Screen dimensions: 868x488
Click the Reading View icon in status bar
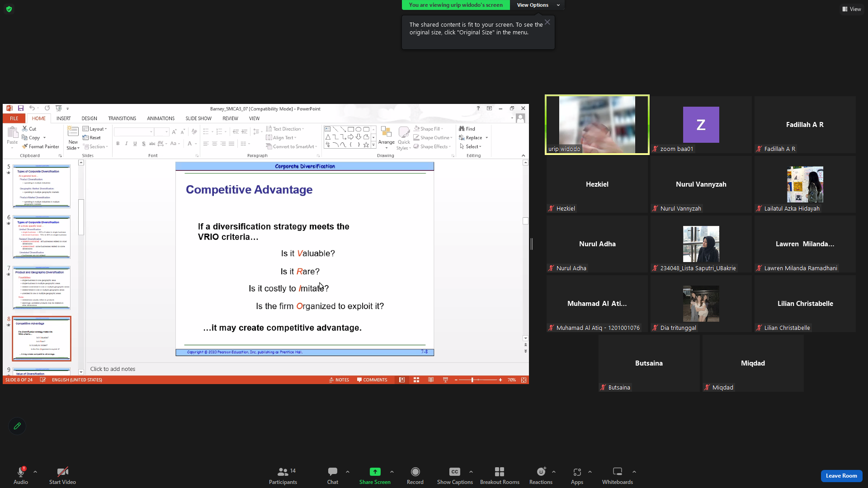(x=431, y=380)
